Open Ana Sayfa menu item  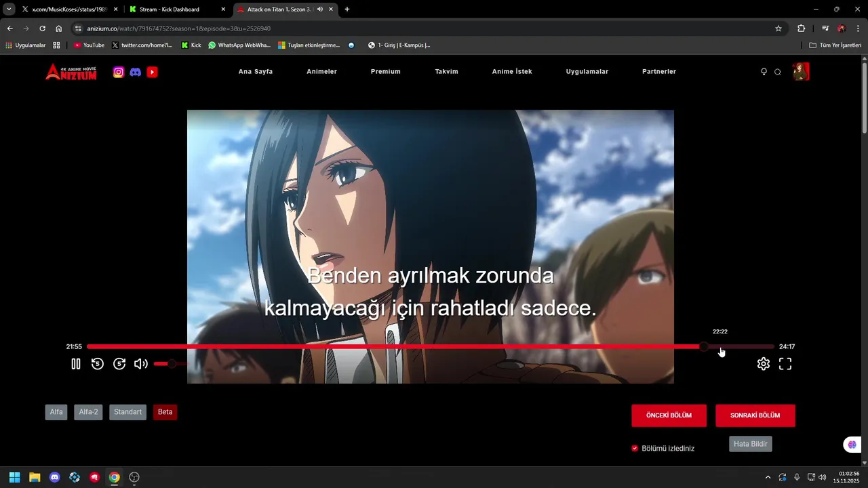pyautogui.click(x=256, y=72)
